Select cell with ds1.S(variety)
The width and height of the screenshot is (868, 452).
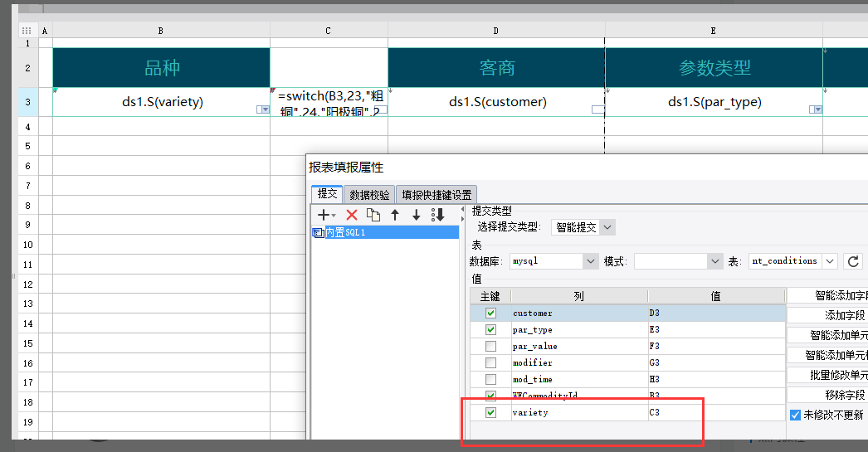[x=161, y=102]
